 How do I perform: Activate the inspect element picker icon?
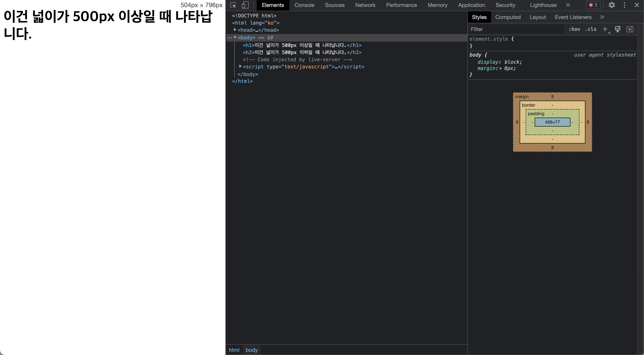click(233, 5)
